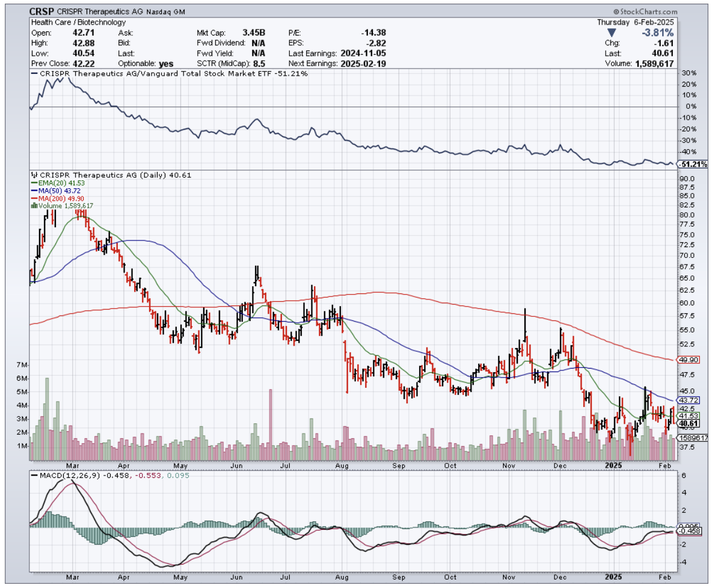
Task: Click the Aug month label on time axis
Action: [x=342, y=465]
